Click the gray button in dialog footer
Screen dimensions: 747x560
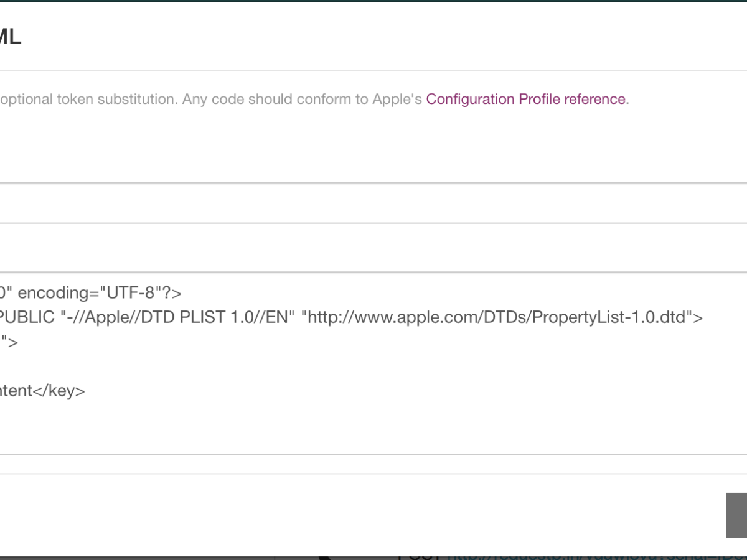(x=736, y=515)
